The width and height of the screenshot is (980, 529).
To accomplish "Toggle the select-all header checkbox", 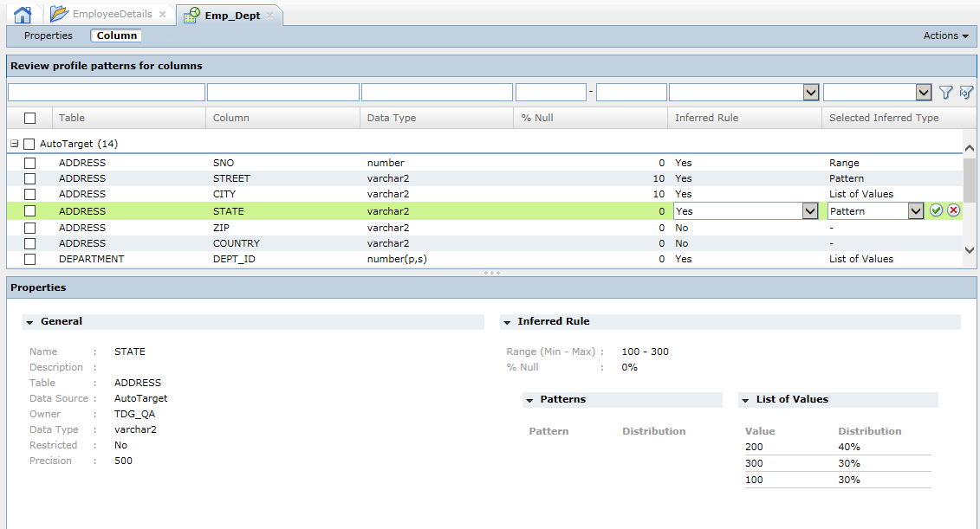I will pyautogui.click(x=30, y=118).
